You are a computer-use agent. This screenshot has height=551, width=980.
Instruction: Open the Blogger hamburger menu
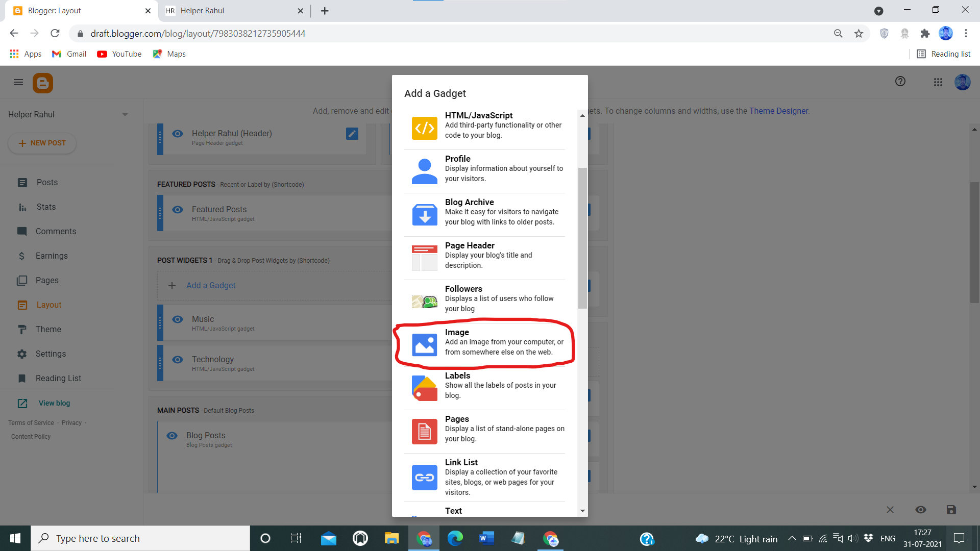(x=18, y=82)
